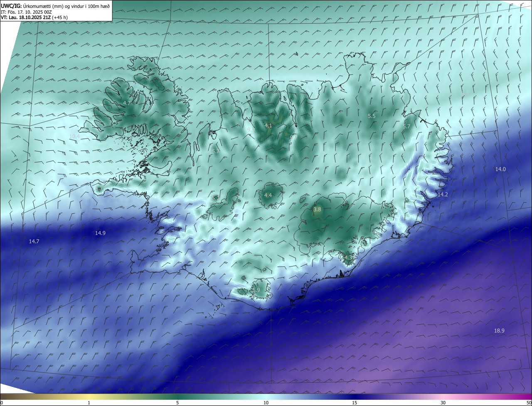Click the 10.4 value label
Image resolution: width=532 pixels, height=406 pixels.
74,136
